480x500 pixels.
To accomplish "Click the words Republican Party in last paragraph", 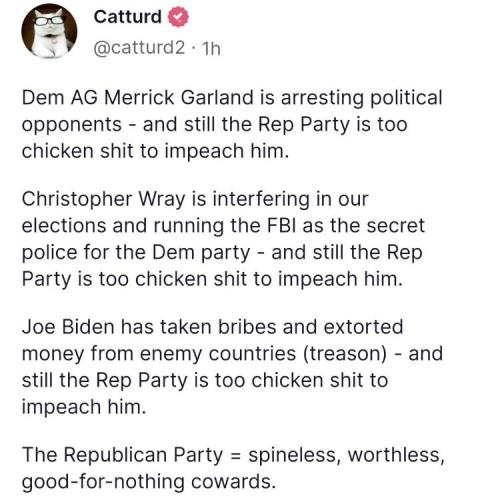I will click(143, 455).
